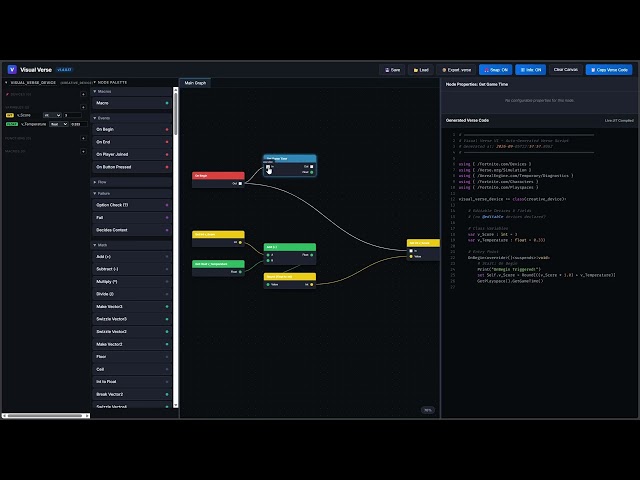Export the graph as a .verse file
640x480 pixels.
click(x=456, y=70)
